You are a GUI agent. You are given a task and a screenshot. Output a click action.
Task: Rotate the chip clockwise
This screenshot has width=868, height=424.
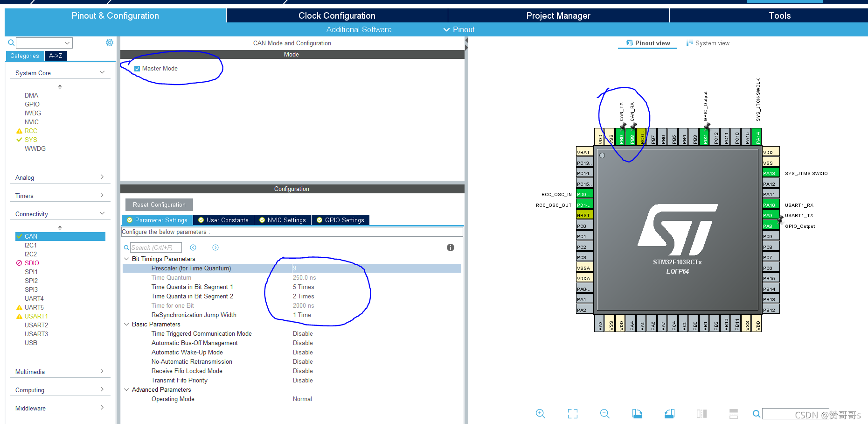pos(637,413)
